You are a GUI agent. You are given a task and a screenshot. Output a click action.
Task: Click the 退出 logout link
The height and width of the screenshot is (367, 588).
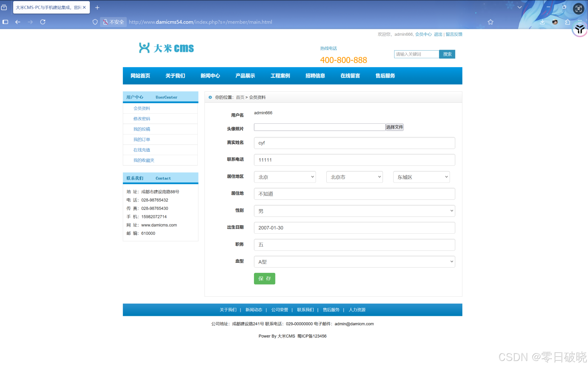point(438,34)
